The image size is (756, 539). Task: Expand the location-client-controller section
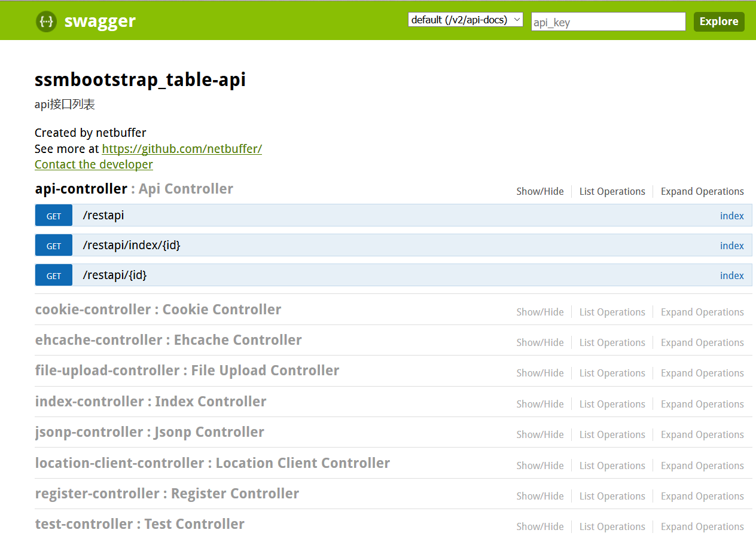212,463
